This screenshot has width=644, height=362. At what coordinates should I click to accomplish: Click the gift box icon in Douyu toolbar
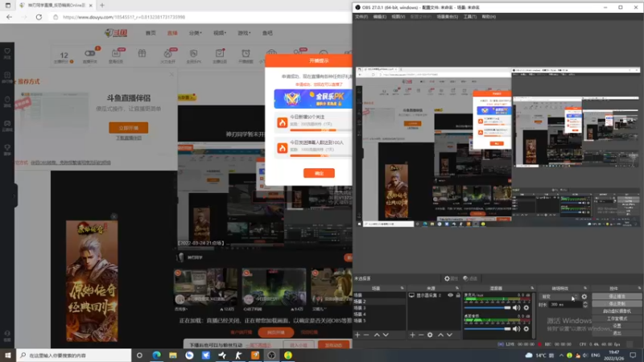point(142,53)
